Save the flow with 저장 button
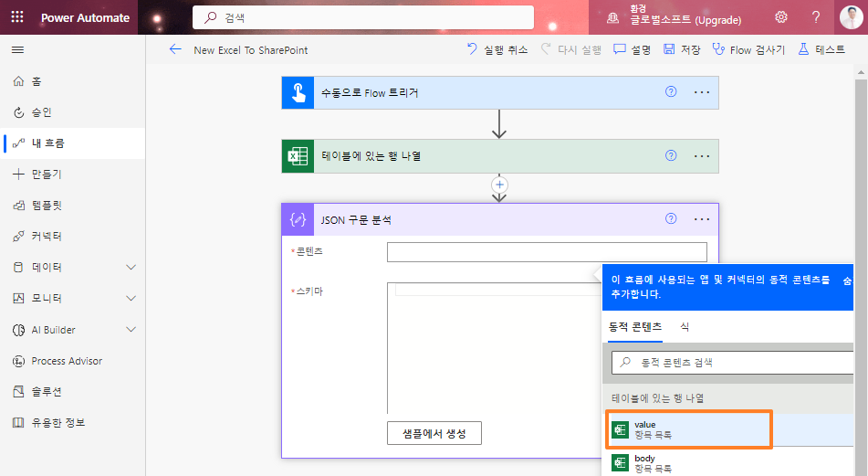Image resolution: width=868 pixels, height=476 pixels. 682,50
